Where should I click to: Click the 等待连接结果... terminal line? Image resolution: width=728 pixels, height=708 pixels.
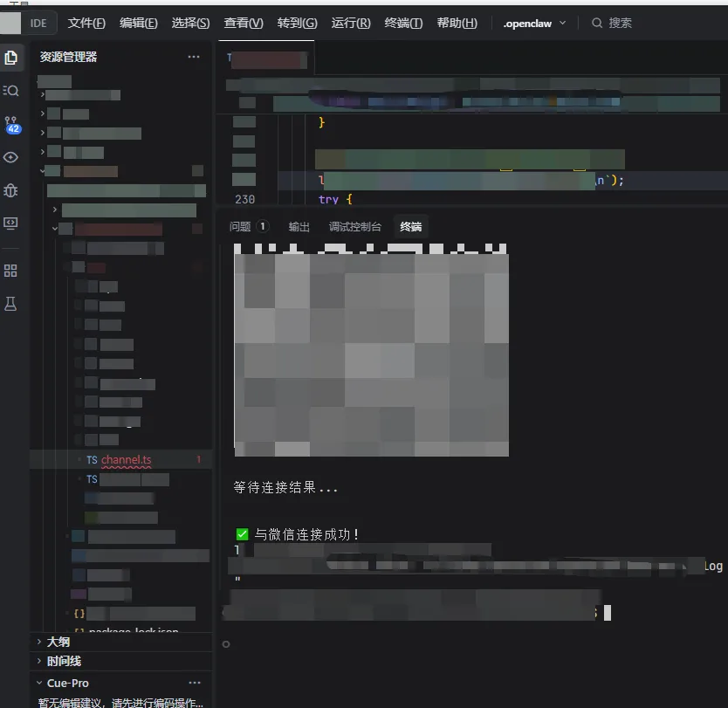click(285, 487)
